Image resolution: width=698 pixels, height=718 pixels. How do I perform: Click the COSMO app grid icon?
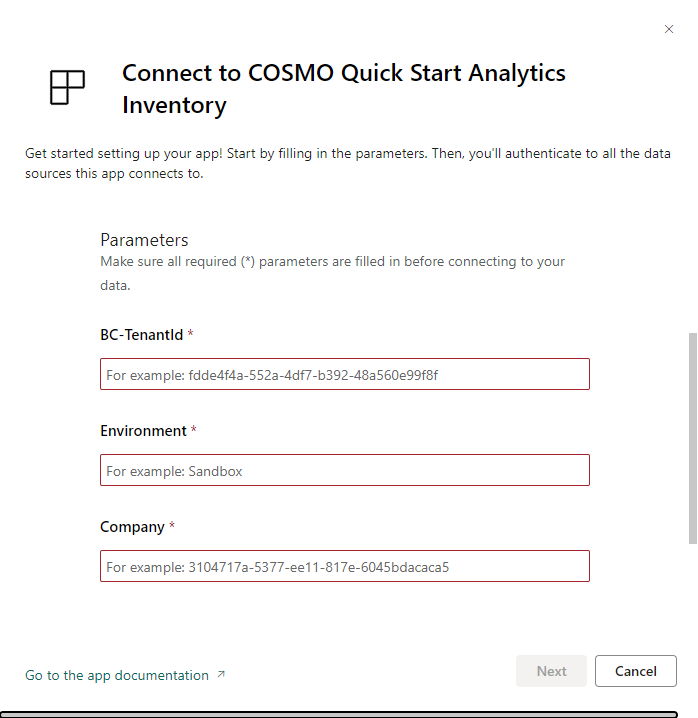67,88
